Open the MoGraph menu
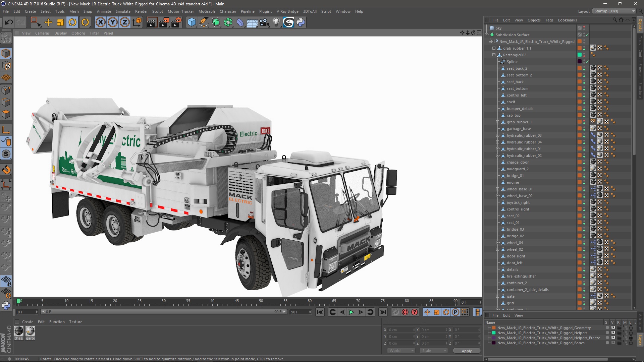 (207, 11)
